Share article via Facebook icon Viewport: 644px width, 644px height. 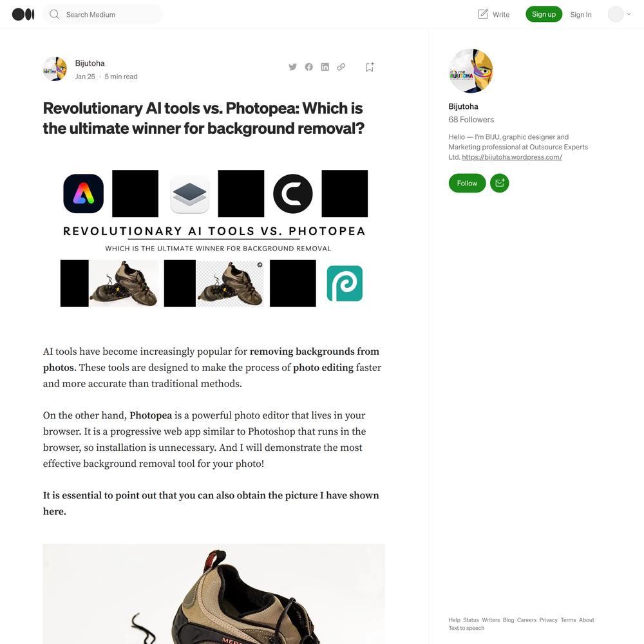click(x=309, y=67)
